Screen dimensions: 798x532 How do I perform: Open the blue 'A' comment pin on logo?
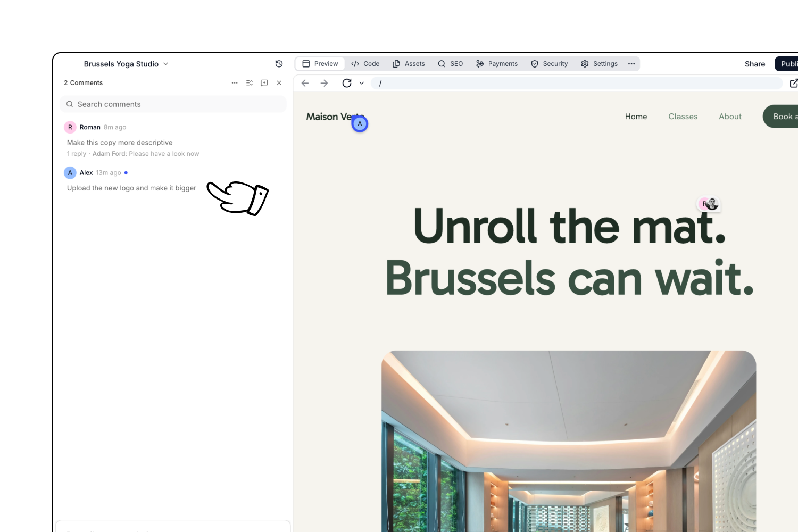pos(360,124)
